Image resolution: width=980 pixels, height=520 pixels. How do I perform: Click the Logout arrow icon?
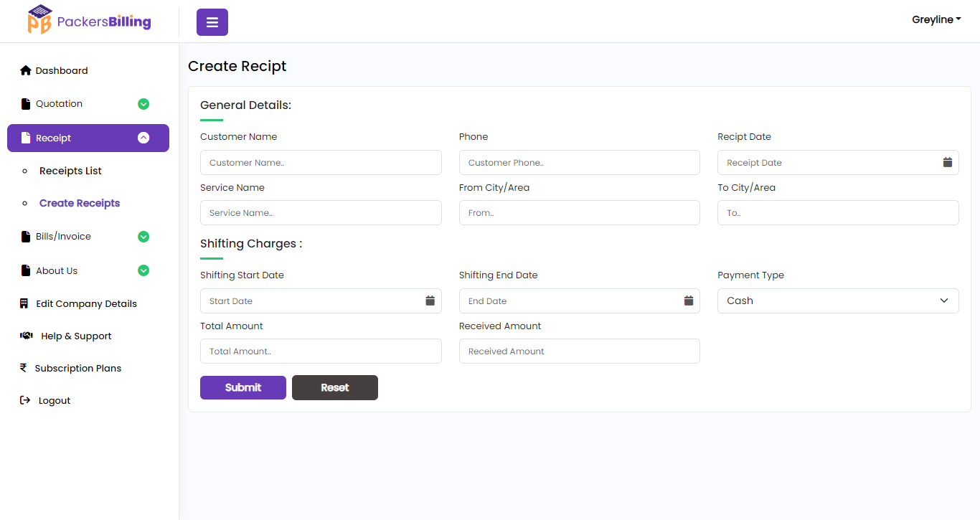coord(25,400)
